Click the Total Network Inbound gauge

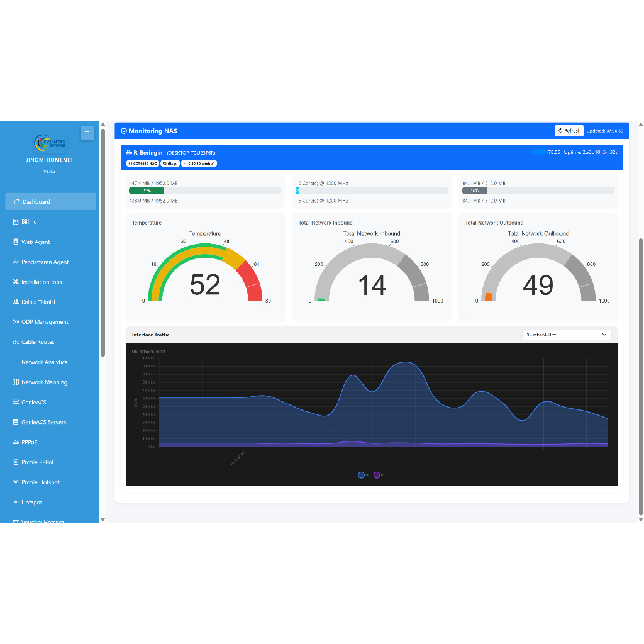click(x=372, y=272)
